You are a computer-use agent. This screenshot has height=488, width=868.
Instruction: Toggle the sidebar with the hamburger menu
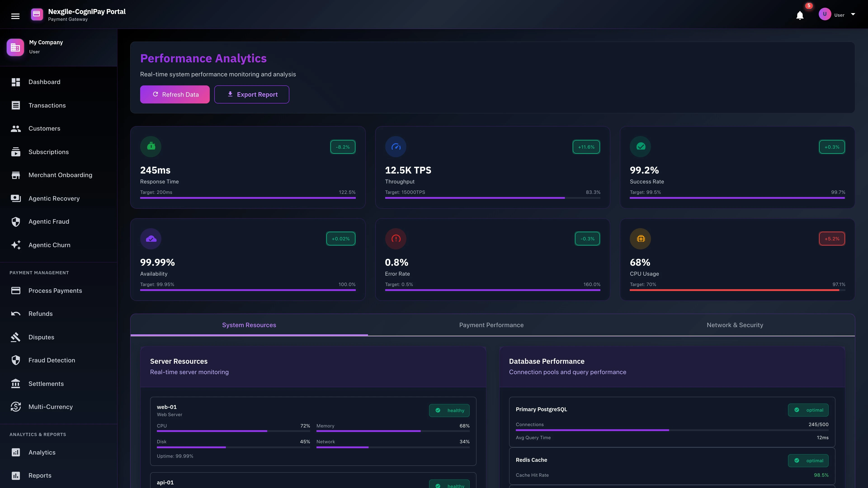coord(16,16)
